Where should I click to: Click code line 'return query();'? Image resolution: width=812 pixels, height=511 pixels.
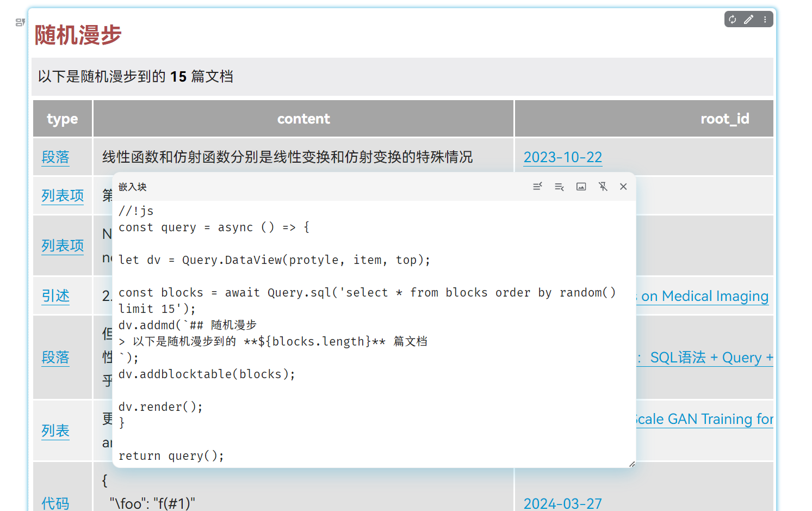[171, 456]
